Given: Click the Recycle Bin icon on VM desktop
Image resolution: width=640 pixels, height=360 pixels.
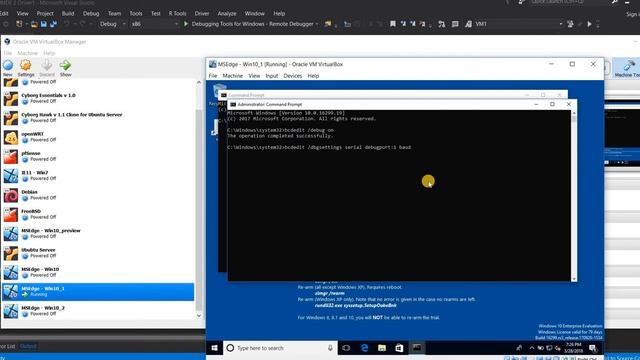Looking at the screenshot, I should (219, 91).
